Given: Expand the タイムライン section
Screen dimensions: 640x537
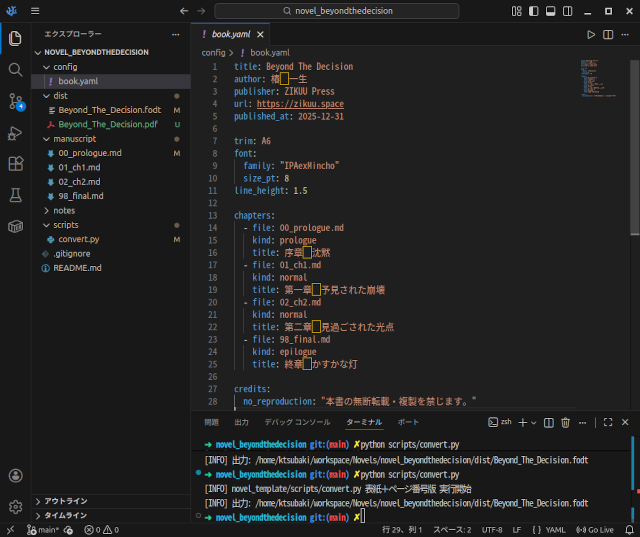Looking at the screenshot, I should pyautogui.click(x=65, y=515).
